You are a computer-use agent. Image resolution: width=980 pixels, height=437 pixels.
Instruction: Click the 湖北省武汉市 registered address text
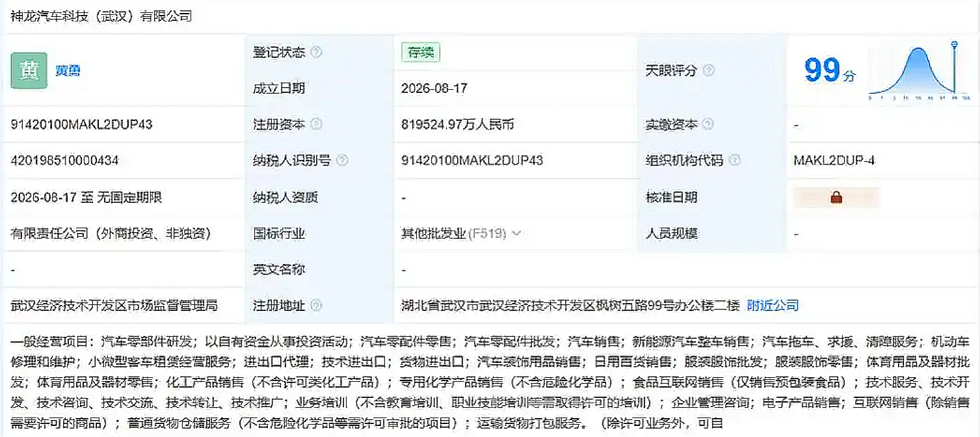click(570, 305)
